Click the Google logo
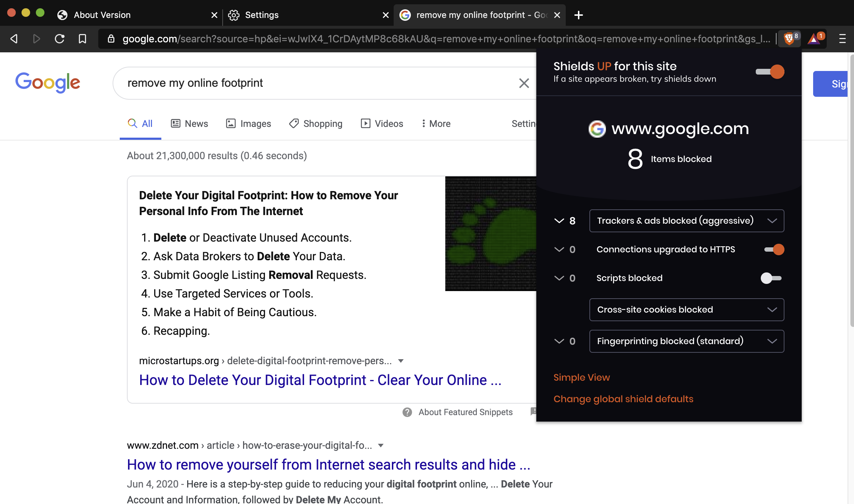Viewport: 854px width, 504px height. pos(48,82)
